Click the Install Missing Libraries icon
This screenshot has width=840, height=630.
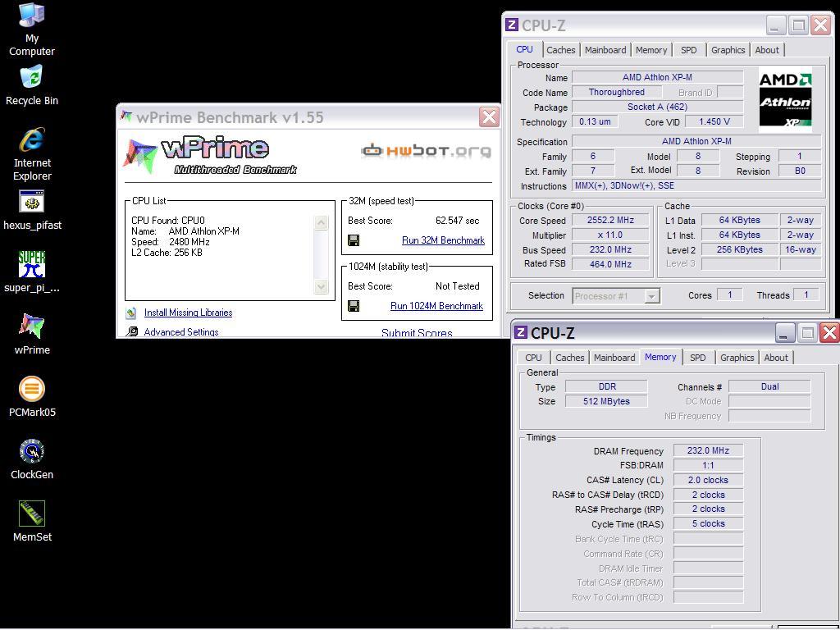[131, 313]
